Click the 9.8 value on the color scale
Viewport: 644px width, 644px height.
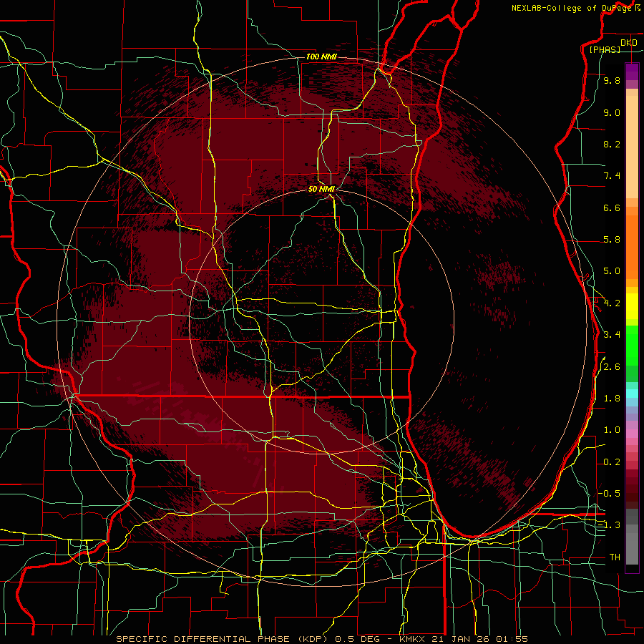pos(612,81)
